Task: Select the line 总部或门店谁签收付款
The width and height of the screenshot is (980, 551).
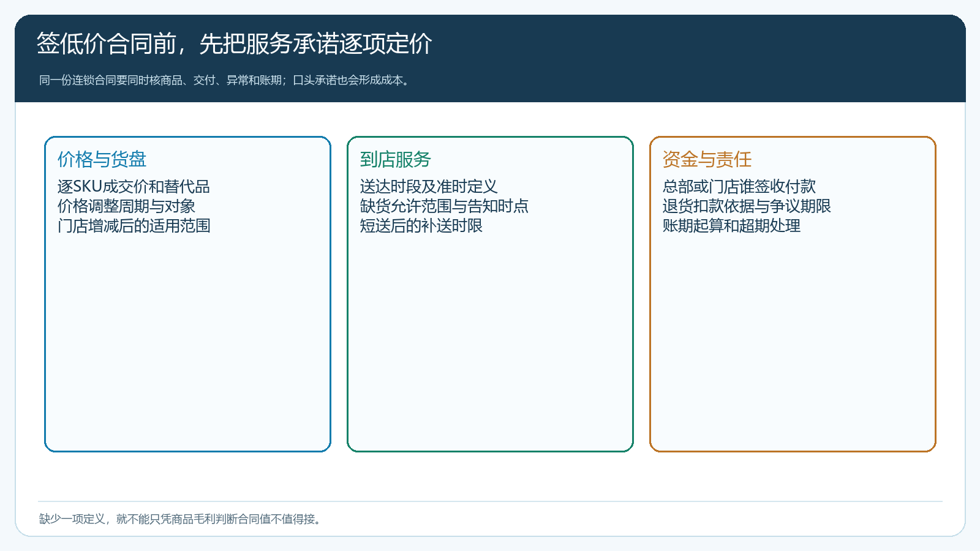Action: 739,186
